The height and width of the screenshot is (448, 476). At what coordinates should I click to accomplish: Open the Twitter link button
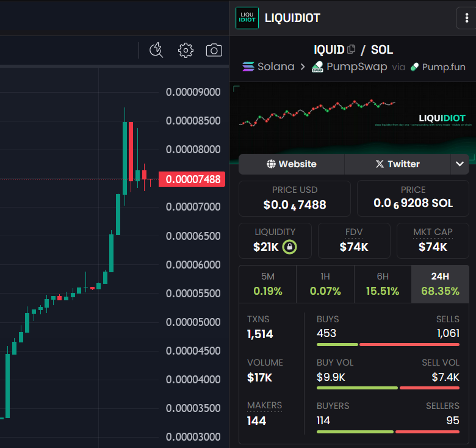click(x=397, y=164)
